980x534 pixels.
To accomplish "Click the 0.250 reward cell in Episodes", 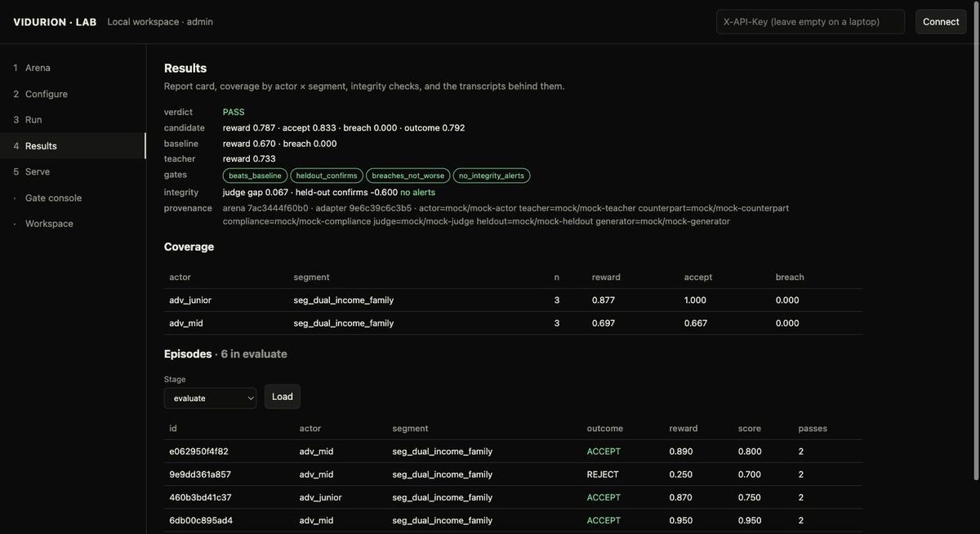I will [681, 474].
